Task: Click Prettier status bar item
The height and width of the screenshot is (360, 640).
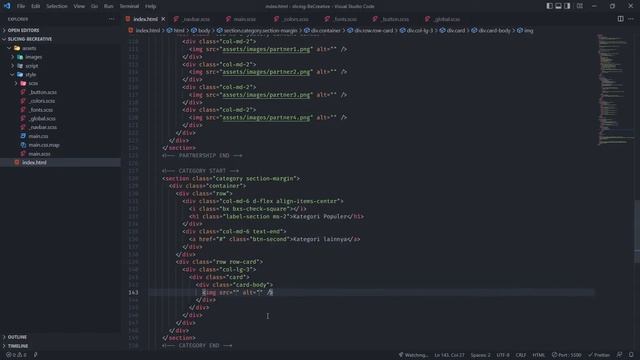Action: 599,355
